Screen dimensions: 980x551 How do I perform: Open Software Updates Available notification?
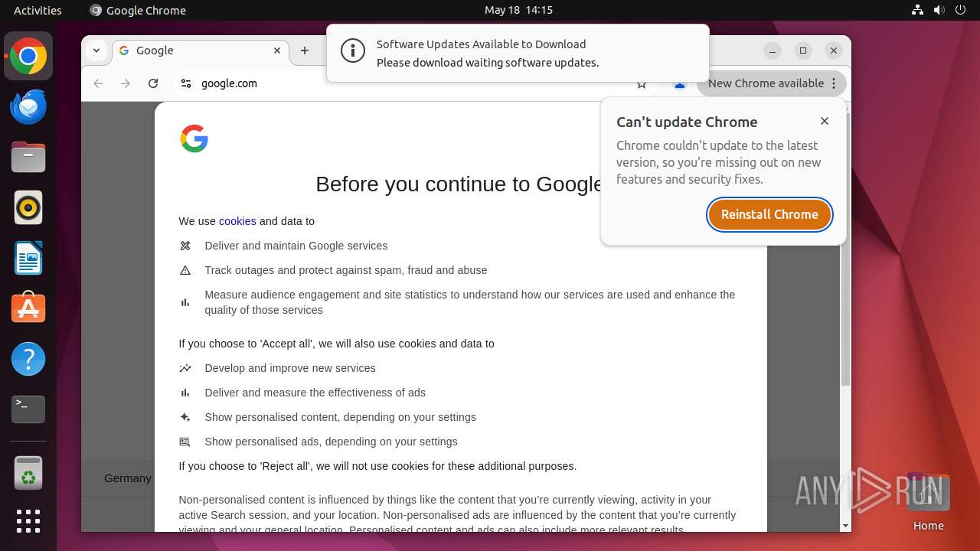pyautogui.click(x=518, y=53)
